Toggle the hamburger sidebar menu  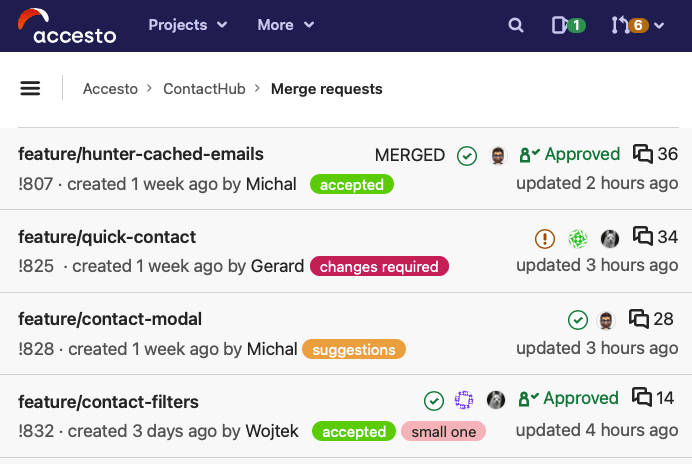(x=30, y=88)
